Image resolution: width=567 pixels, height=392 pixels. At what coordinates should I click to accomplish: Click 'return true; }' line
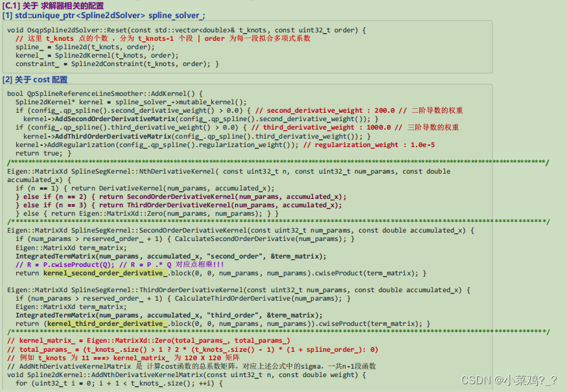tap(43, 154)
